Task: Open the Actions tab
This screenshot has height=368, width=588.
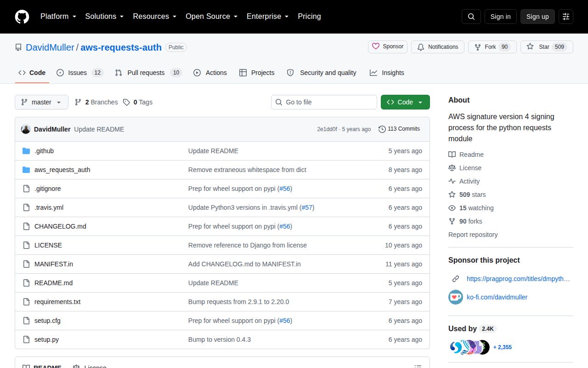Action: (x=210, y=73)
